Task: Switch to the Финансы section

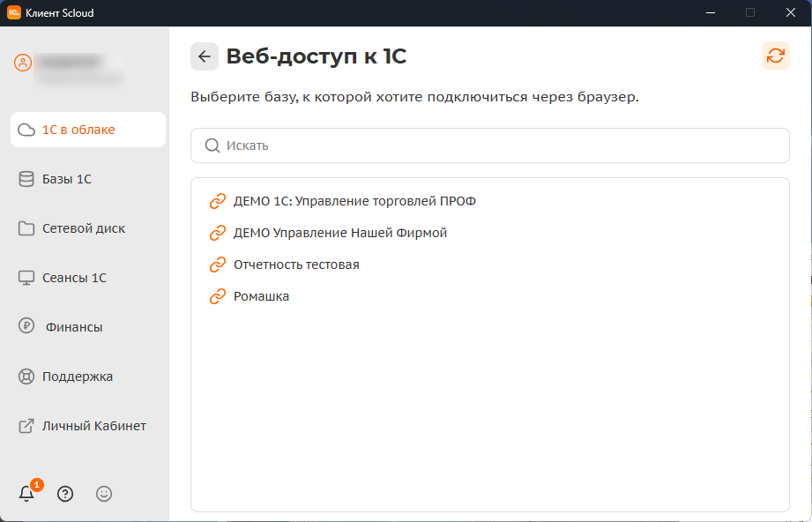Action: pyautogui.click(x=88, y=327)
